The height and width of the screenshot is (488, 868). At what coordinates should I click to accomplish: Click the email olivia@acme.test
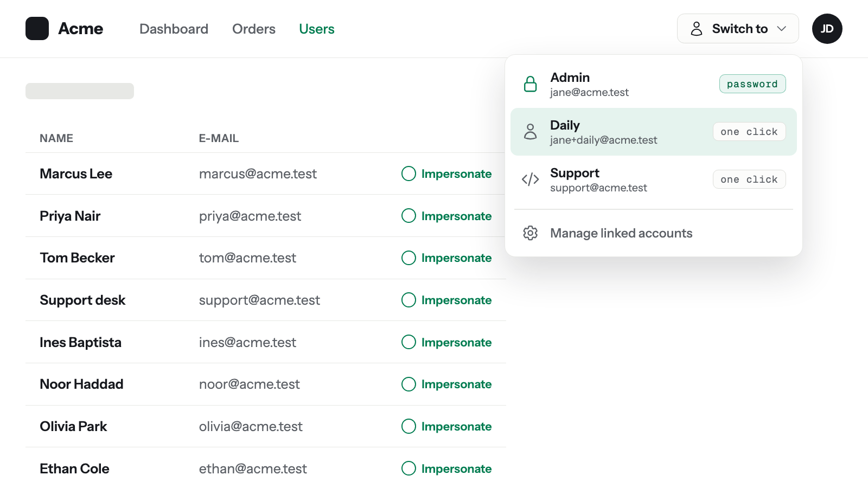click(x=251, y=426)
